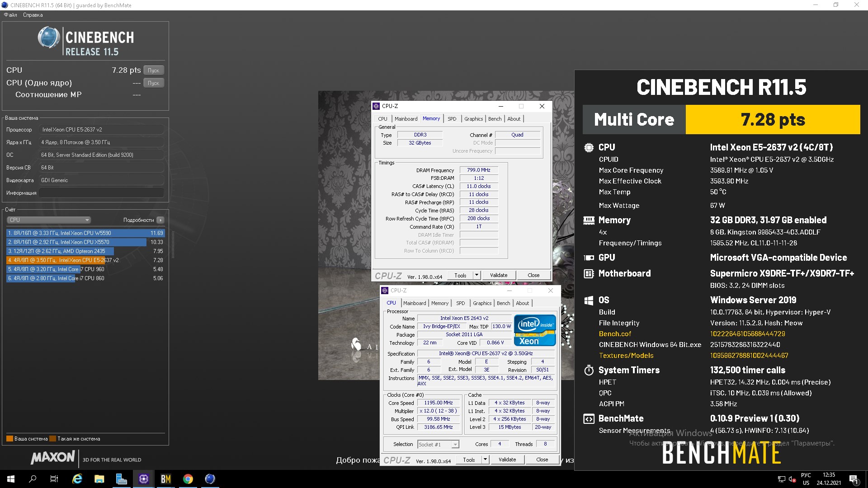Image resolution: width=868 pixels, height=488 pixels.
Task: Select ranking row Intel Xeon CPU W5590
Action: click(85, 233)
